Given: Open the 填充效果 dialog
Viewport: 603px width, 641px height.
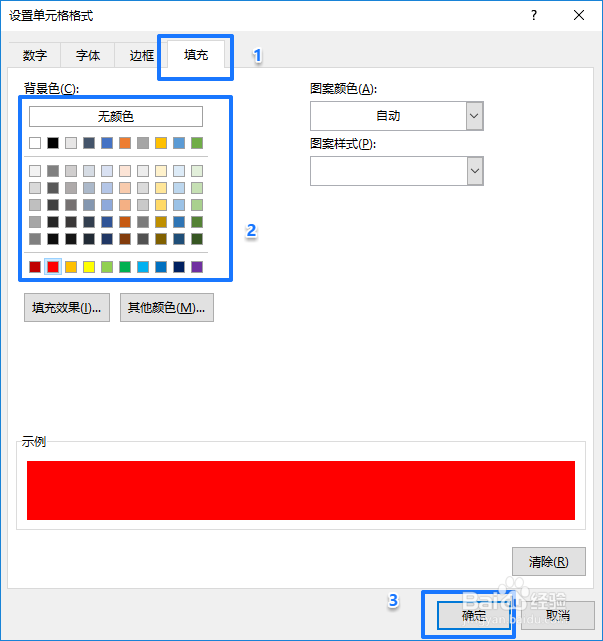Looking at the screenshot, I should [x=67, y=307].
